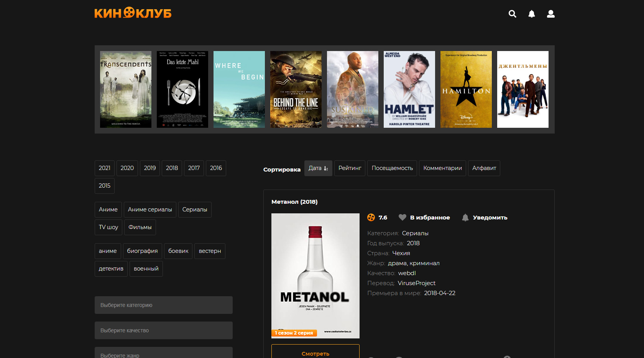Open Behind the Line poster
644x358 pixels.
[x=296, y=89]
